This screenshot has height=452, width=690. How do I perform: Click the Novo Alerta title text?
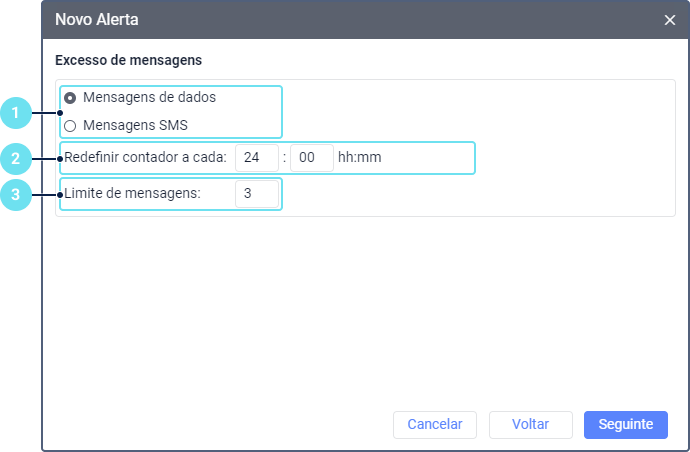tap(97, 19)
